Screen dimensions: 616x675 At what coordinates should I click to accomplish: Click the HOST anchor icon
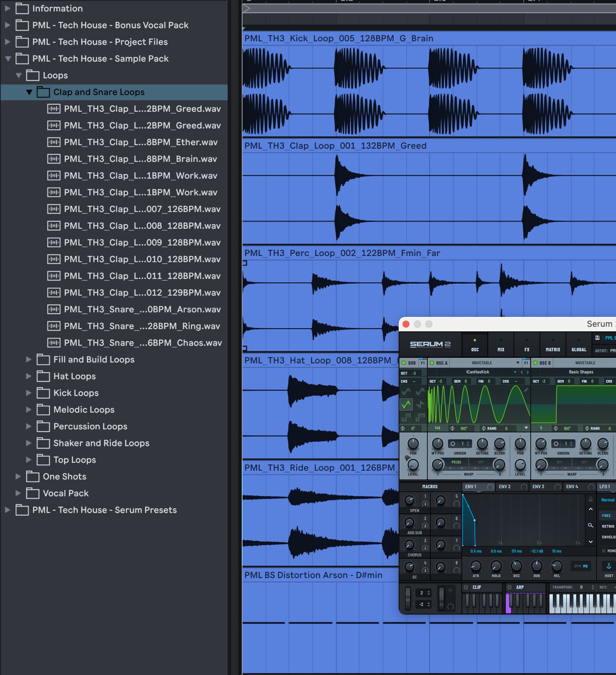point(609,566)
